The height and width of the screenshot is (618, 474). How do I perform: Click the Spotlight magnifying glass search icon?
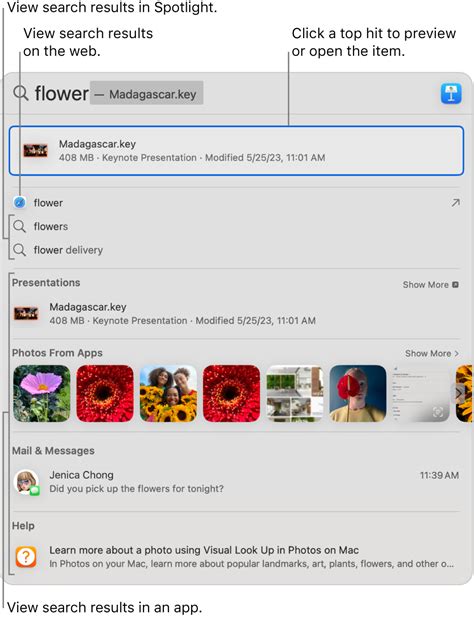pyautogui.click(x=20, y=93)
